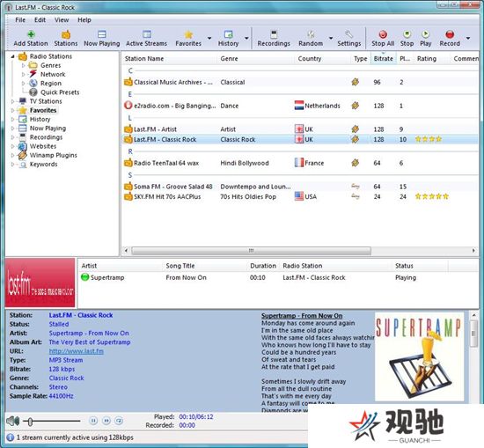Image resolution: width=484 pixels, height=448 pixels.
Task: Click the right arrow of the horizontal scrollbar
Action: (473, 250)
